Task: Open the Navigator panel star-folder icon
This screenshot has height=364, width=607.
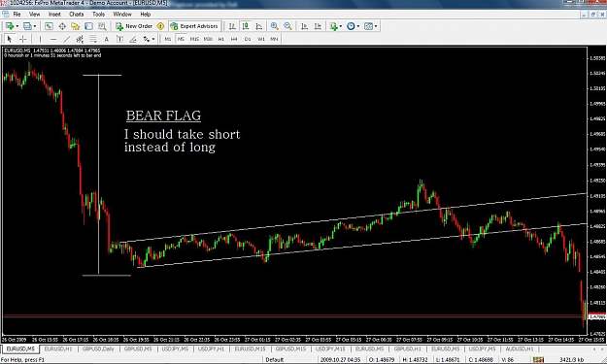Action: click(x=75, y=26)
